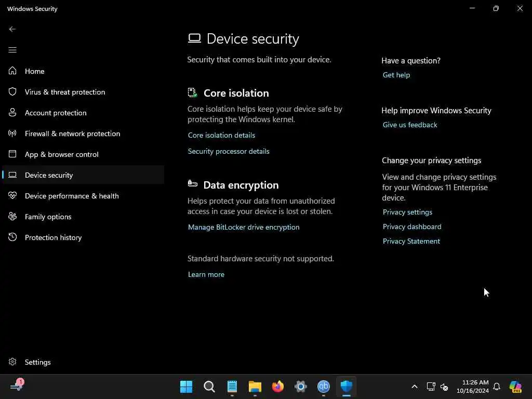
Task: Open Privacy Statement link
Action: 411,241
